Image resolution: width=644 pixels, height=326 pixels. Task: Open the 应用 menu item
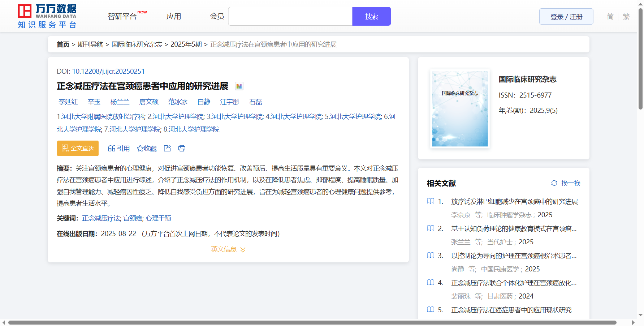pos(174,17)
